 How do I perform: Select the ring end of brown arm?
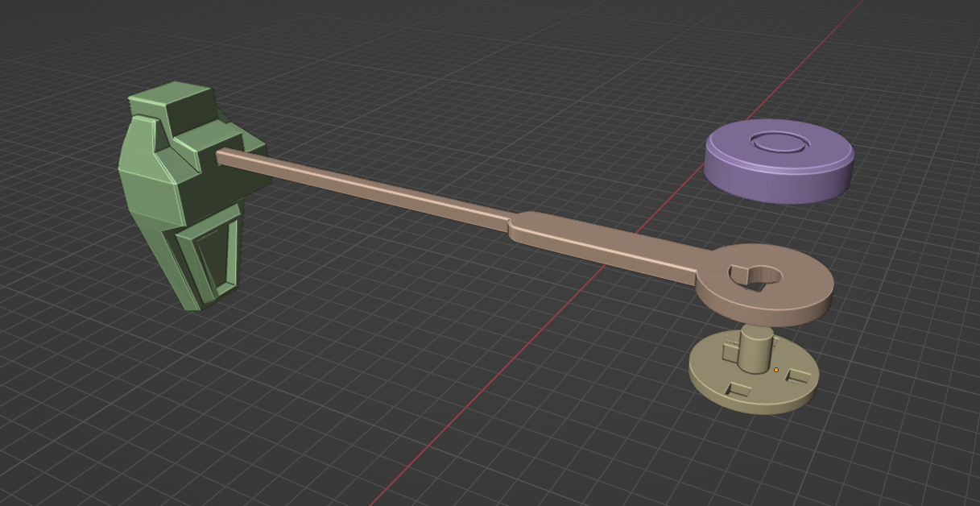coord(765,288)
